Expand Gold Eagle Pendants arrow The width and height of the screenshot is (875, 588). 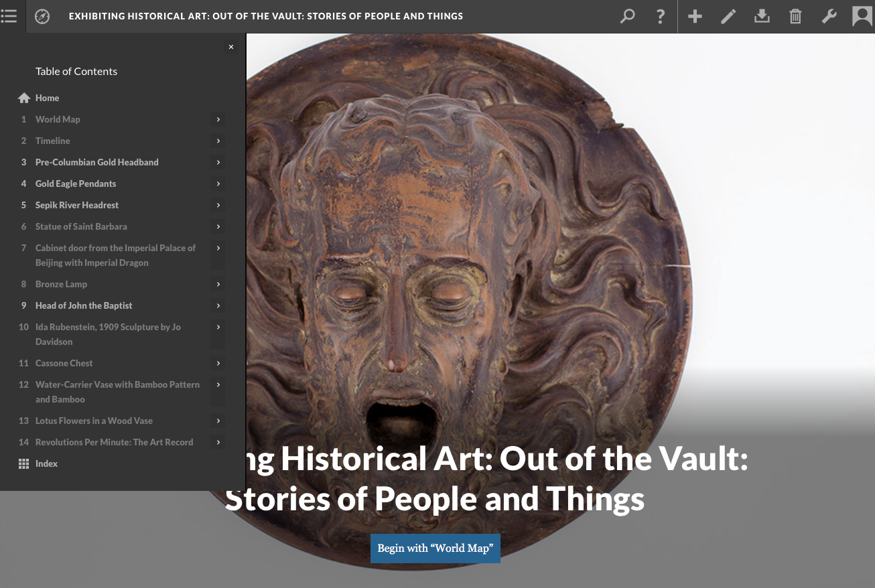tap(218, 183)
